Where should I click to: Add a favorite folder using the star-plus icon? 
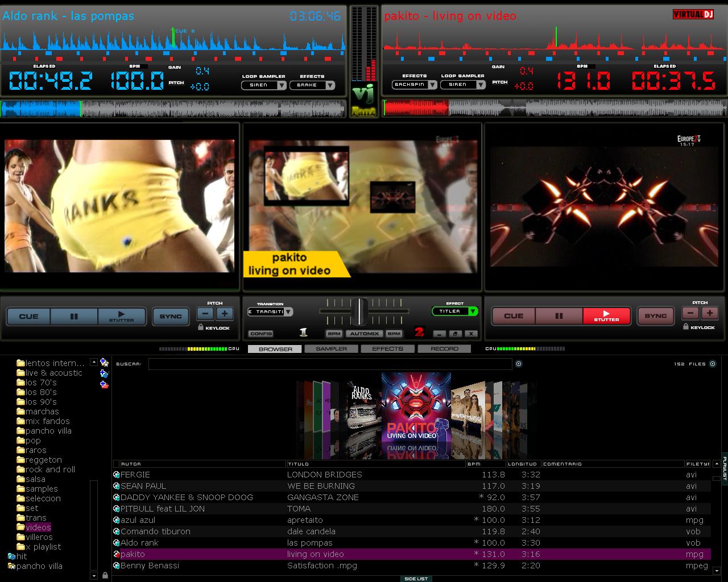click(104, 363)
